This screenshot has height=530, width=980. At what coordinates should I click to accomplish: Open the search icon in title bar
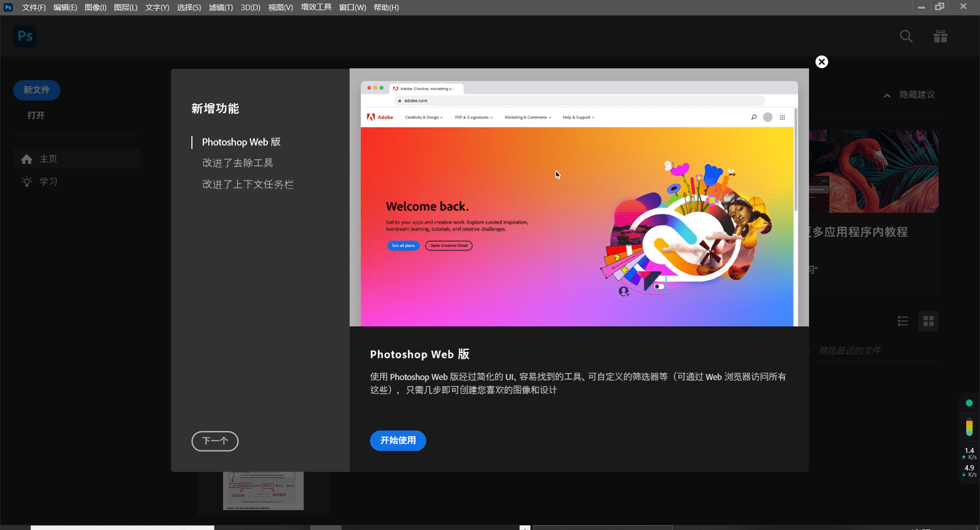(906, 36)
